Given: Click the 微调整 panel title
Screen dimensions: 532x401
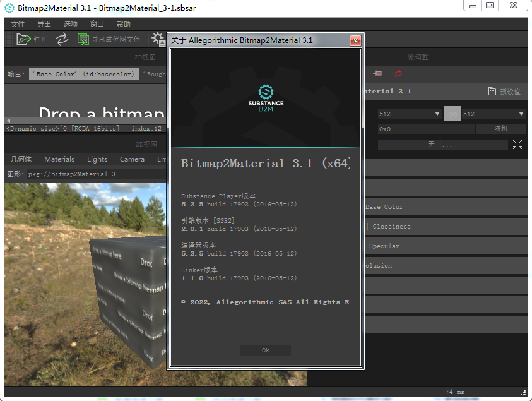Looking at the screenshot, I should click(418, 57).
